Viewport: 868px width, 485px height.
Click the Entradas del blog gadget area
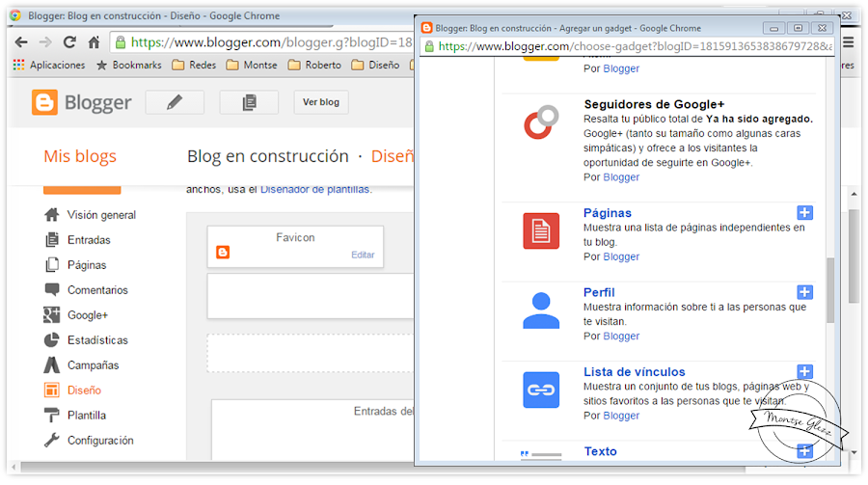point(313,429)
